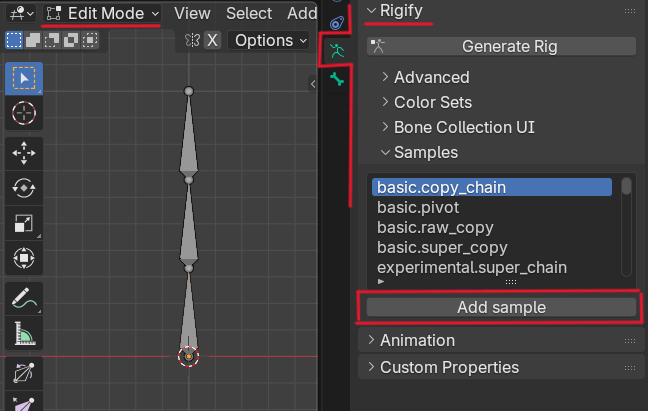Image resolution: width=648 pixels, height=411 pixels.
Task: Select the Transform tool
Action: click(23, 259)
